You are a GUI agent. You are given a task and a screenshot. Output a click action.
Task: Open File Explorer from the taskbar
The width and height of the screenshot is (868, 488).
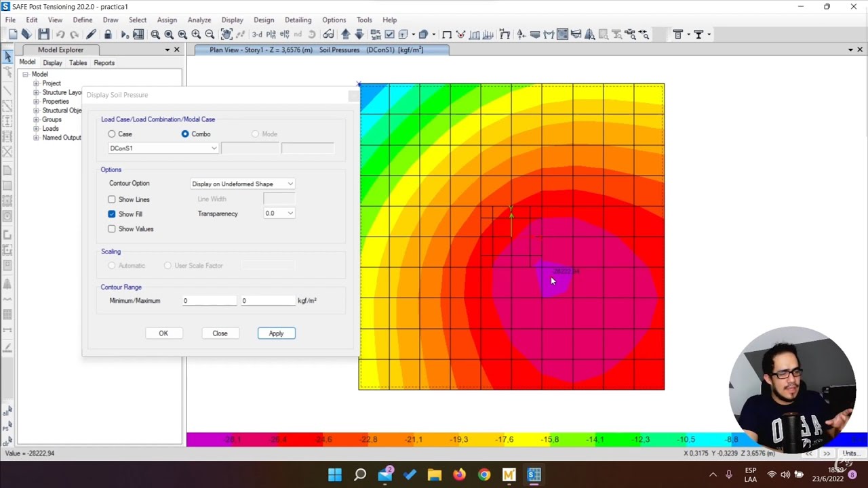[435, 474]
